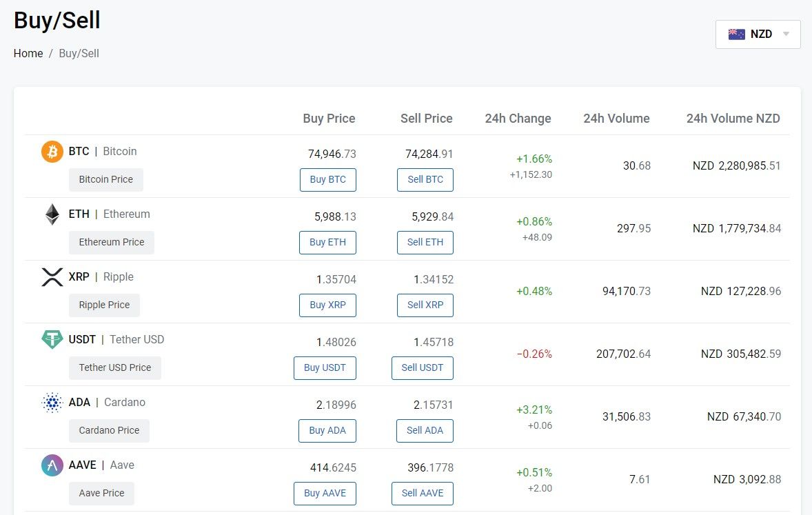Click the Sell Price column header
Screen dimensions: 812x515
point(426,119)
